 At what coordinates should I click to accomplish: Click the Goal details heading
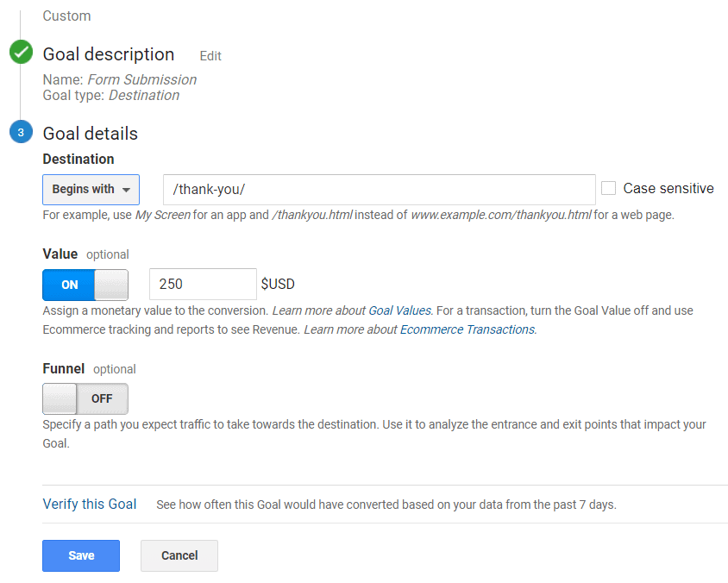click(90, 133)
